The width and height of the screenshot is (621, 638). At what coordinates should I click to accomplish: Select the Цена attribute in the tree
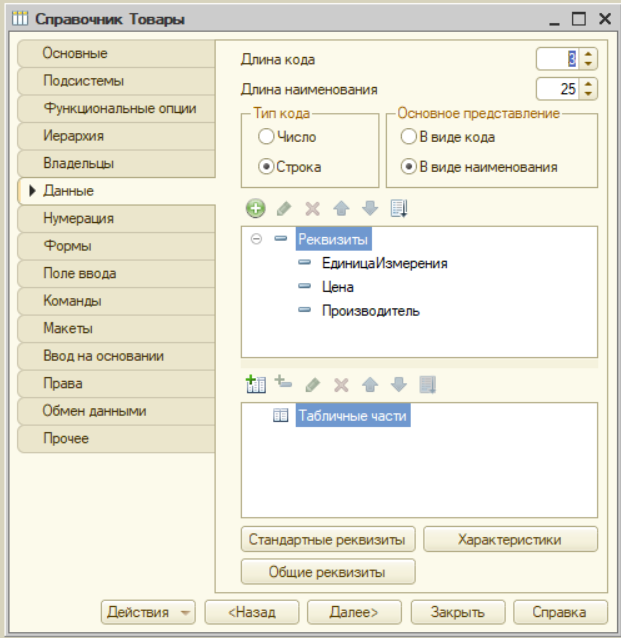(337, 287)
